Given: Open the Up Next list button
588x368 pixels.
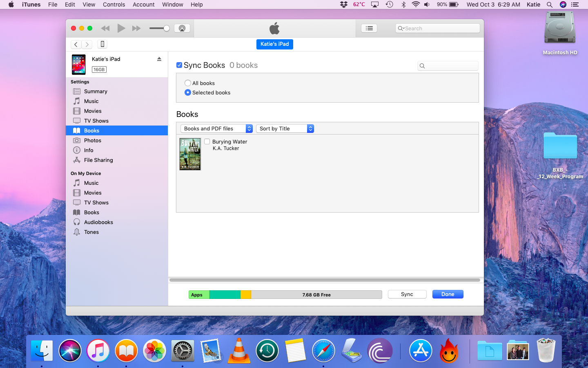Looking at the screenshot, I should 369,28.
